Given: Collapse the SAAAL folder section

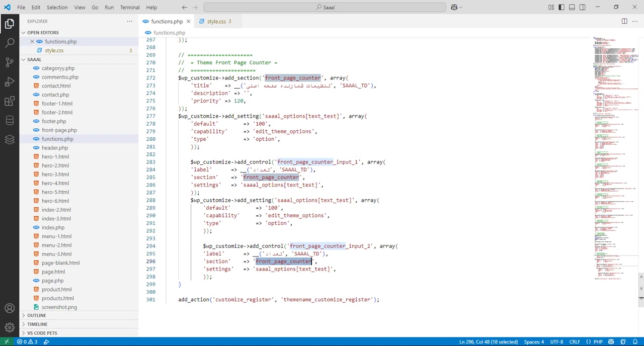Looking at the screenshot, I should (x=34, y=59).
